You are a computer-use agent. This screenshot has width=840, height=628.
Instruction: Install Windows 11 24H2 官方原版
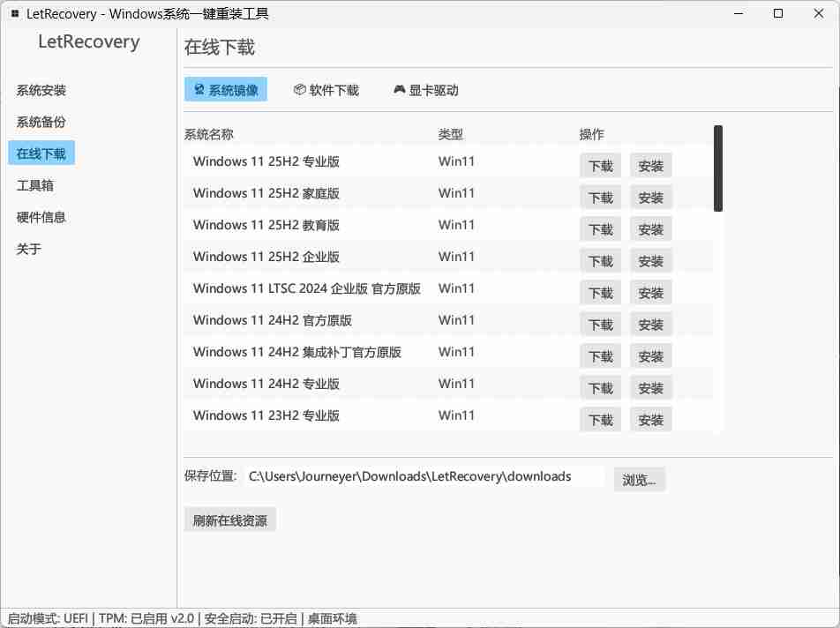tap(650, 325)
